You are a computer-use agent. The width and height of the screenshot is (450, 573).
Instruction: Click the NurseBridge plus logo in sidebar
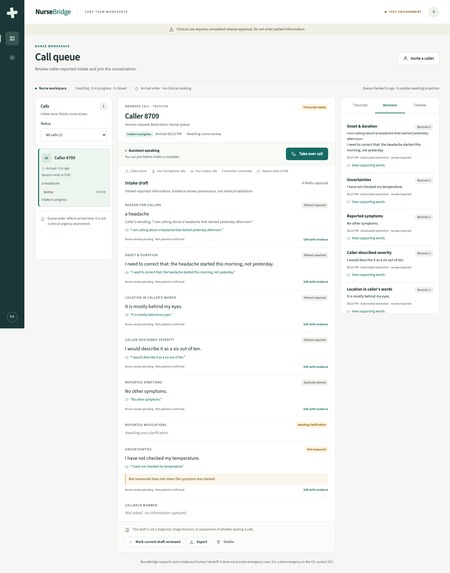pyautogui.click(x=12, y=12)
